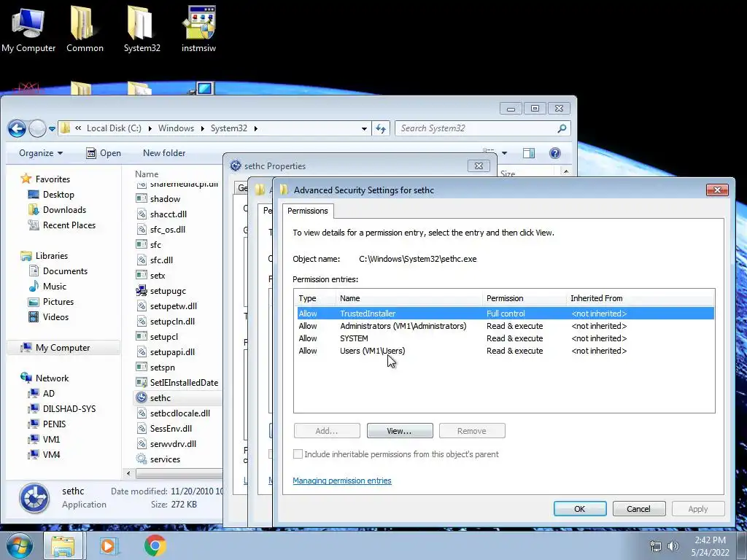
Task: Select the services file
Action: (x=165, y=459)
